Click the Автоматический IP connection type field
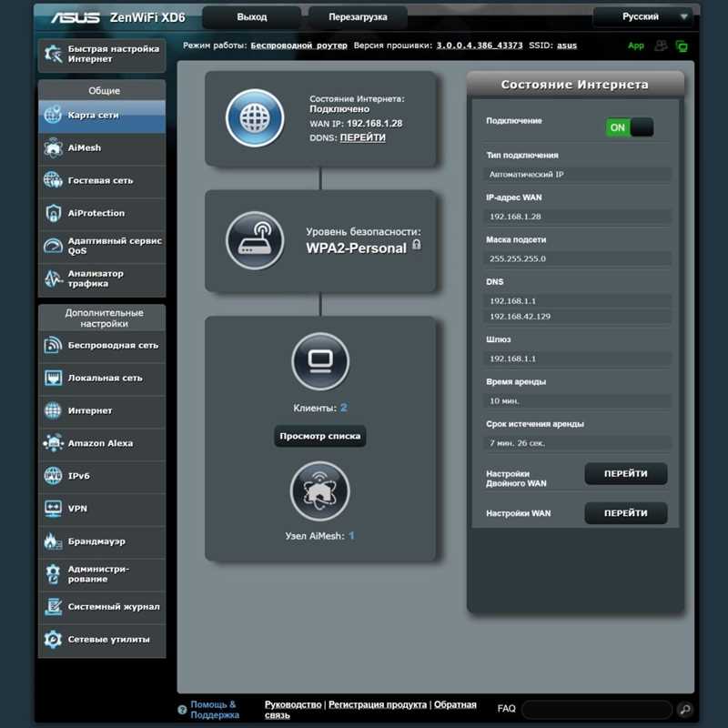Viewport: 728px width, 728px height. [x=577, y=174]
